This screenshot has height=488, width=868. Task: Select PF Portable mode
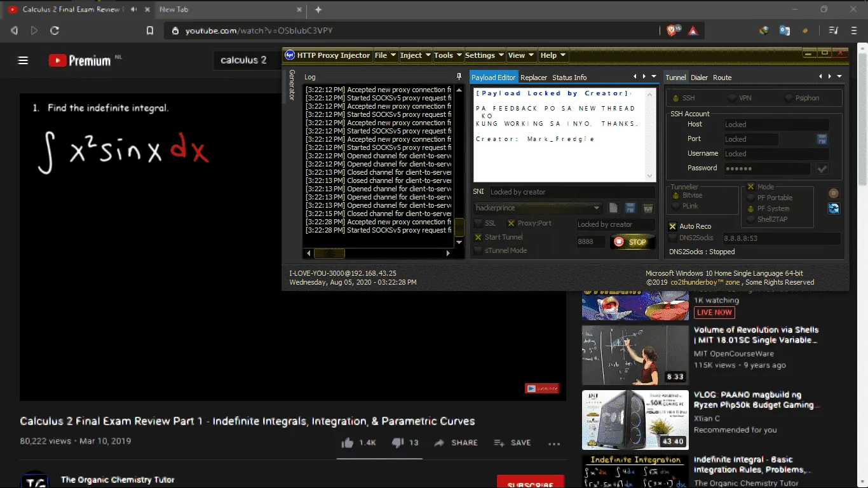point(751,198)
